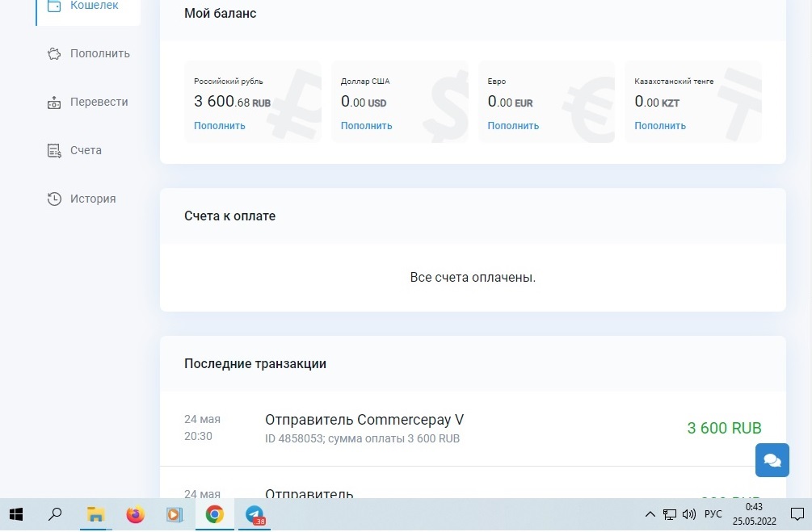This screenshot has width=812, height=532.
Task: Open File Explorer from the taskbar
Action: [95, 514]
